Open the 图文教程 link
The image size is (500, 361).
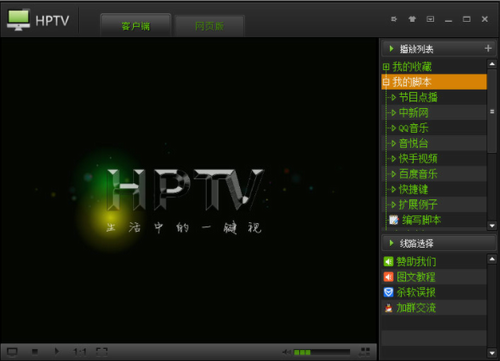(x=416, y=277)
